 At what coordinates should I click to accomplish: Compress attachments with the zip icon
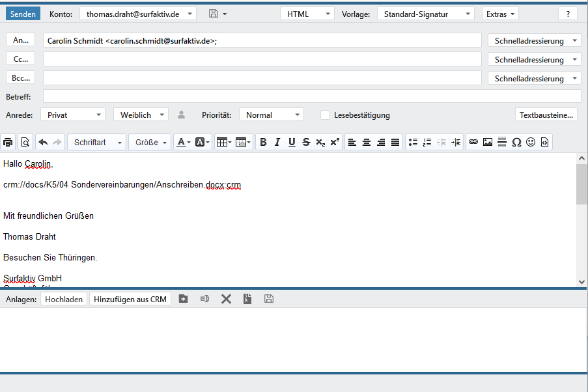247,299
